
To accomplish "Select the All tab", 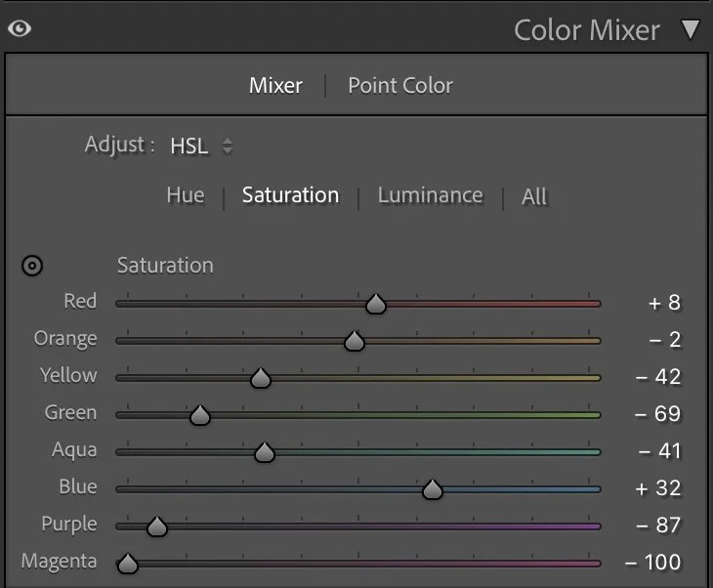I will point(534,197).
